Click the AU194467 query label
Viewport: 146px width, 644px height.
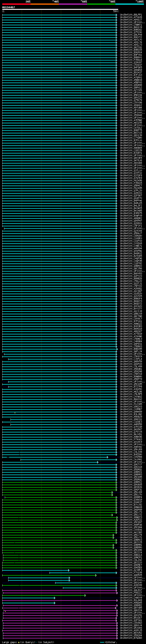8,7
